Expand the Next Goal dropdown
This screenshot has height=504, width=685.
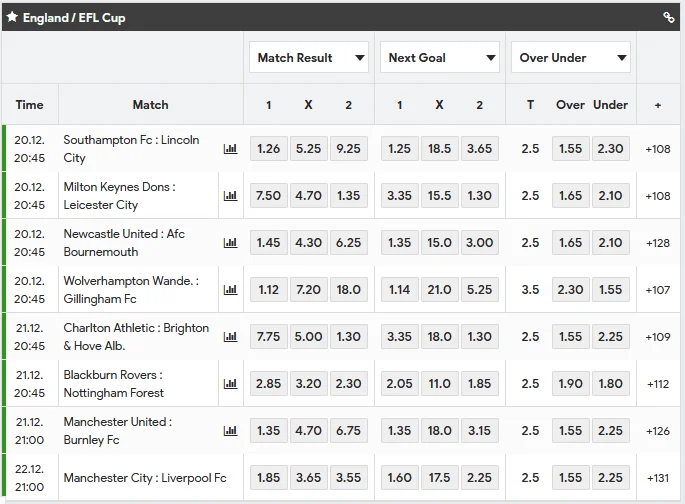(439, 58)
